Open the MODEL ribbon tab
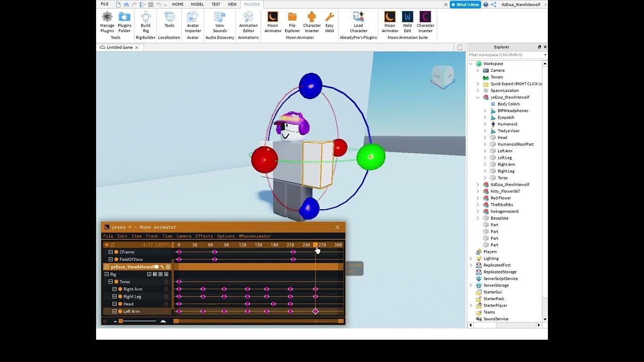The height and width of the screenshot is (362, 644). click(197, 4)
